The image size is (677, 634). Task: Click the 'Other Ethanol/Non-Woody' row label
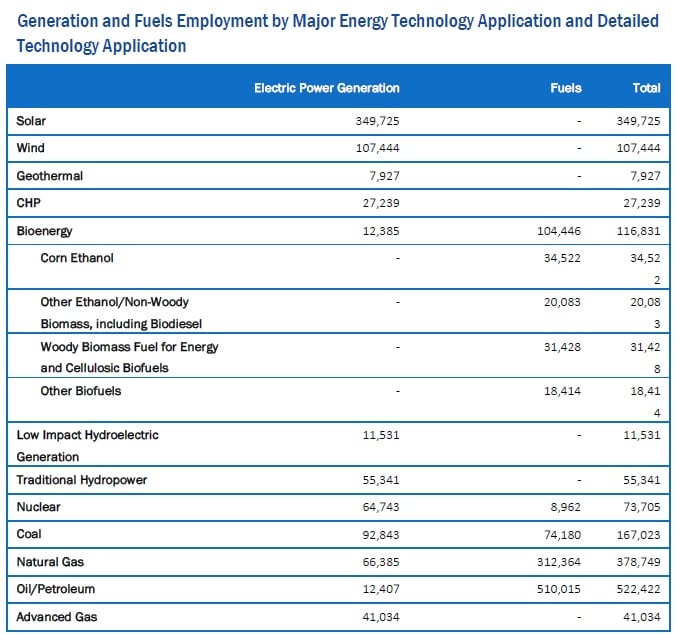pos(114,302)
